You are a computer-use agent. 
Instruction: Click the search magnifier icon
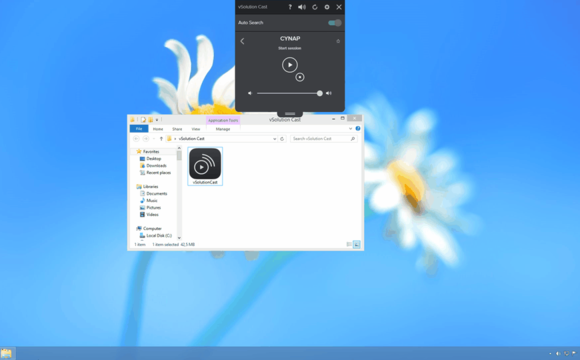tap(353, 138)
